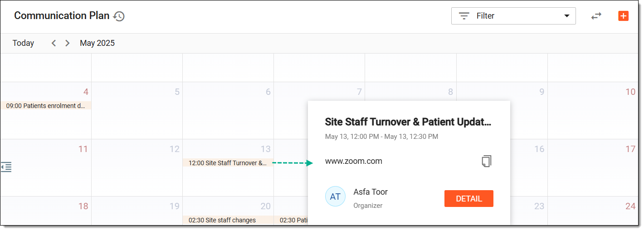Screen dimensions: 644x231
Task: Select day 17 in the calendar
Action: pyautogui.click(x=630, y=149)
